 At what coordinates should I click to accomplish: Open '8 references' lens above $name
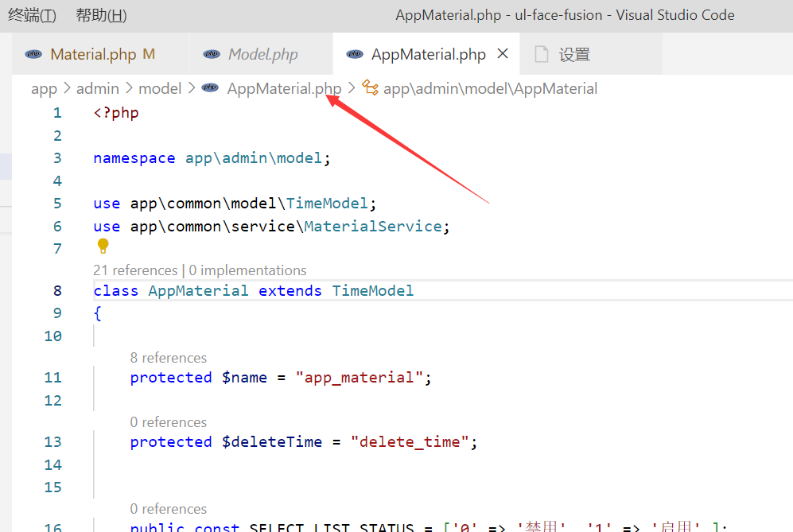(169, 358)
